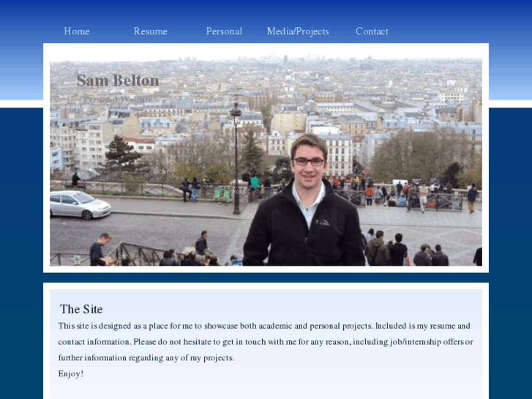Click the Personal Website subtitle text
Viewport: 532px width, 399px height.
coord(117,100)
